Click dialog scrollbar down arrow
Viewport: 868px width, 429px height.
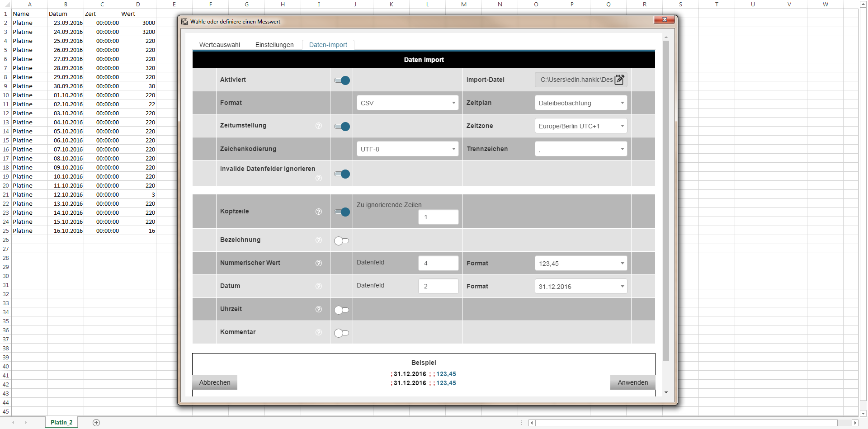(666, 392)
